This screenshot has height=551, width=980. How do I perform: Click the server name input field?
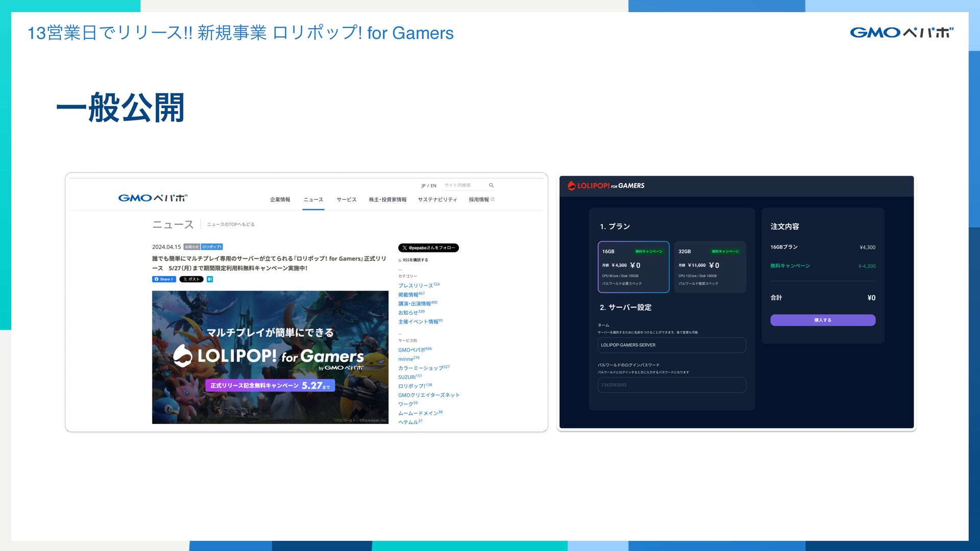(x=671, y=345)
